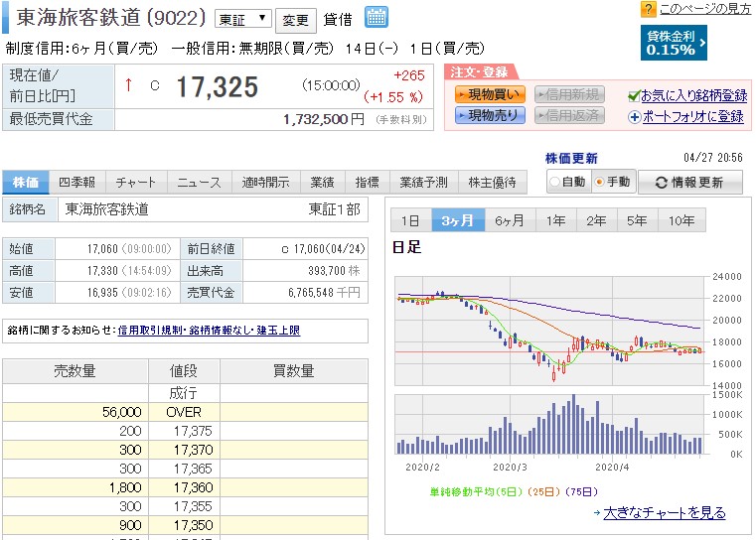
Task: Click the 高値 value 17,330
Action: coord(102,271)
